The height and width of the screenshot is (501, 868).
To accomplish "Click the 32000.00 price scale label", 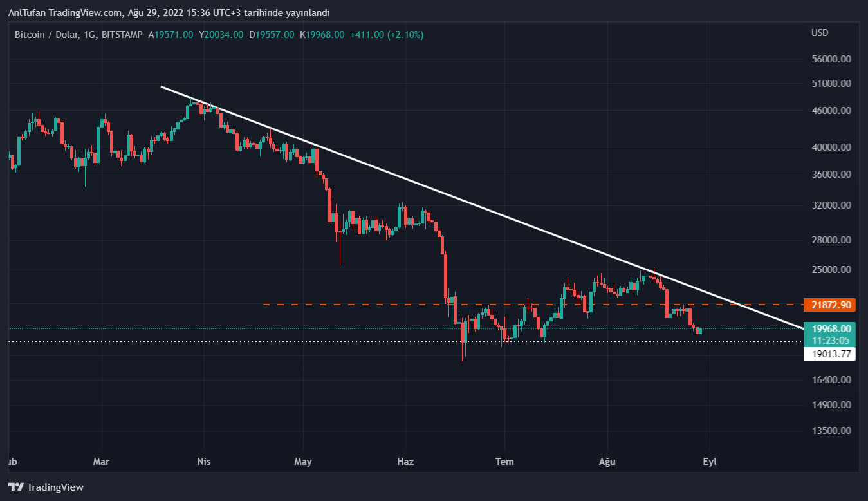I will (832, 205).
